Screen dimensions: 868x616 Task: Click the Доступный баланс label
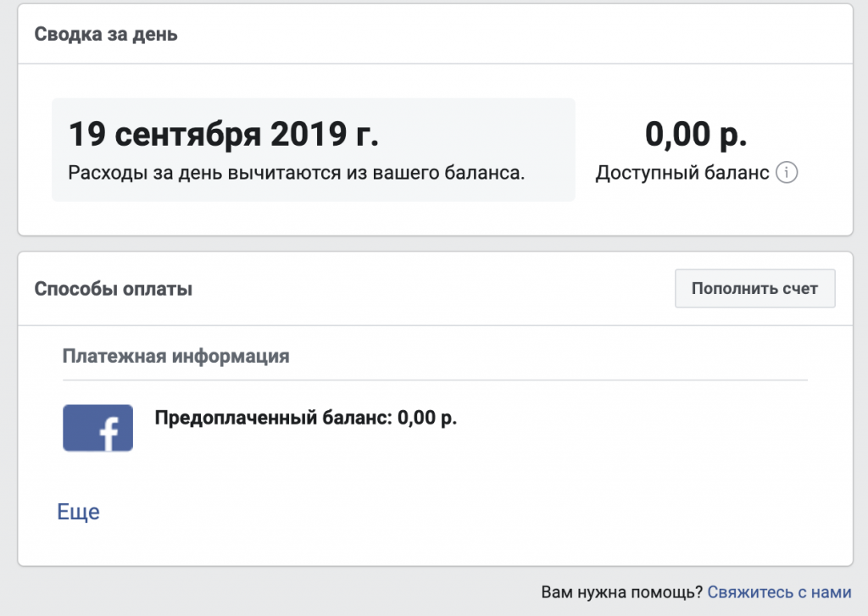click(682, 173)
